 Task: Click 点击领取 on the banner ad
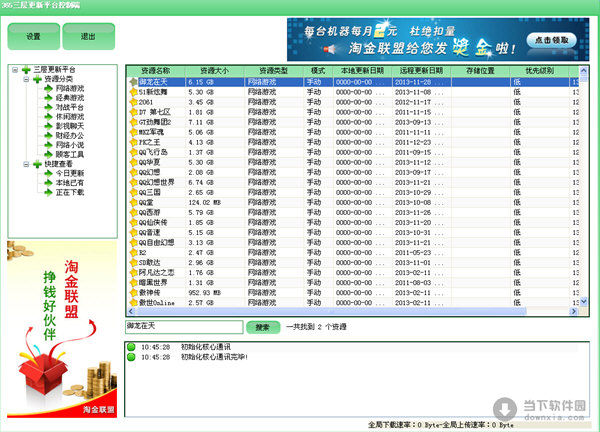551,40
